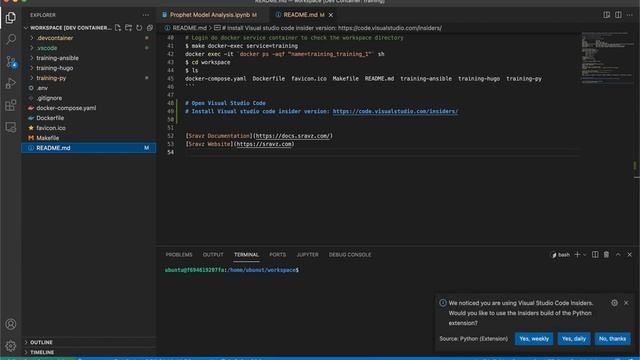Click the Yes, daily button
This screenshot has width=640, height=360.
pyautogui.click(x=573, y=339)
